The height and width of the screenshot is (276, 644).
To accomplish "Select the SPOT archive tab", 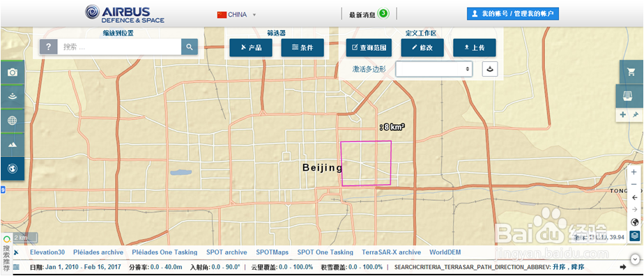I will pos(227,252).
